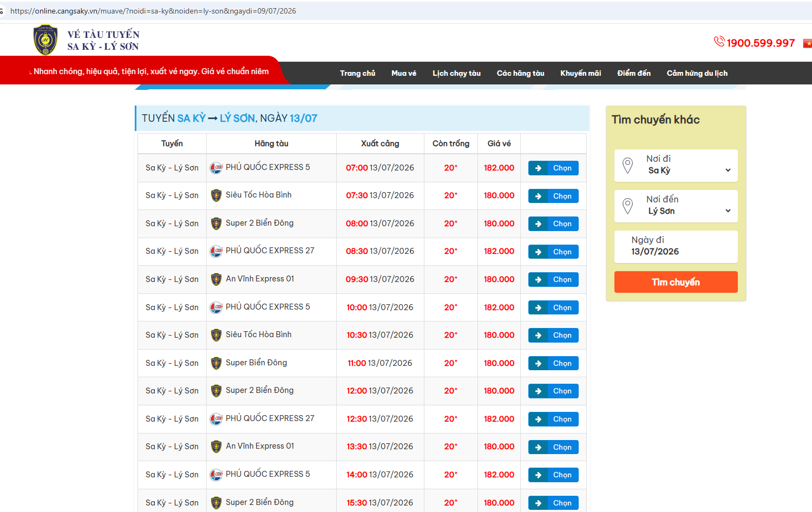Select Chọn for the 12:00 departure
812x512 pixels.
click(553, 391)
